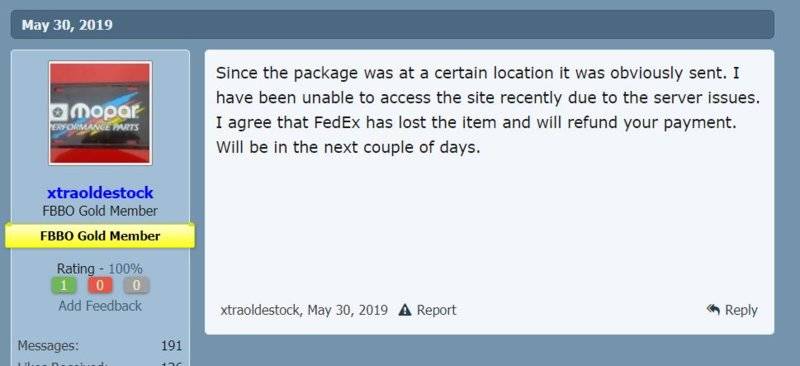Open the Mopar Performance Parts avatar

pos(101,113)
